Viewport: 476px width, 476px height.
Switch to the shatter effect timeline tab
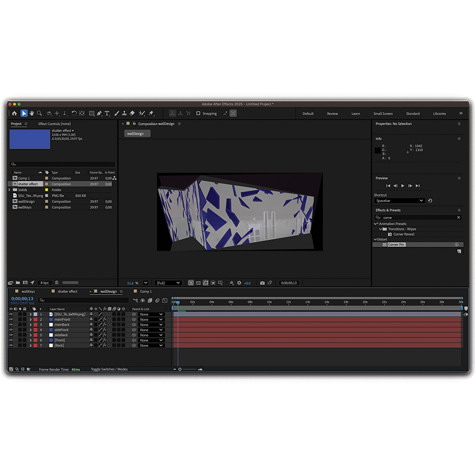67,291
